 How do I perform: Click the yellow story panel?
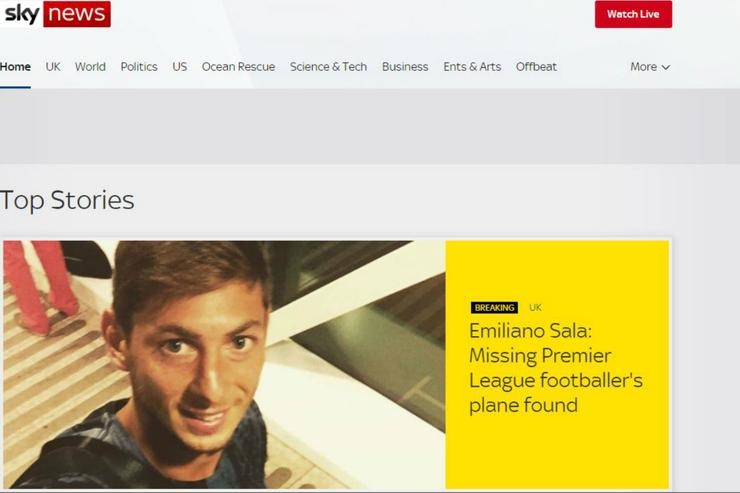coord(557,364)
